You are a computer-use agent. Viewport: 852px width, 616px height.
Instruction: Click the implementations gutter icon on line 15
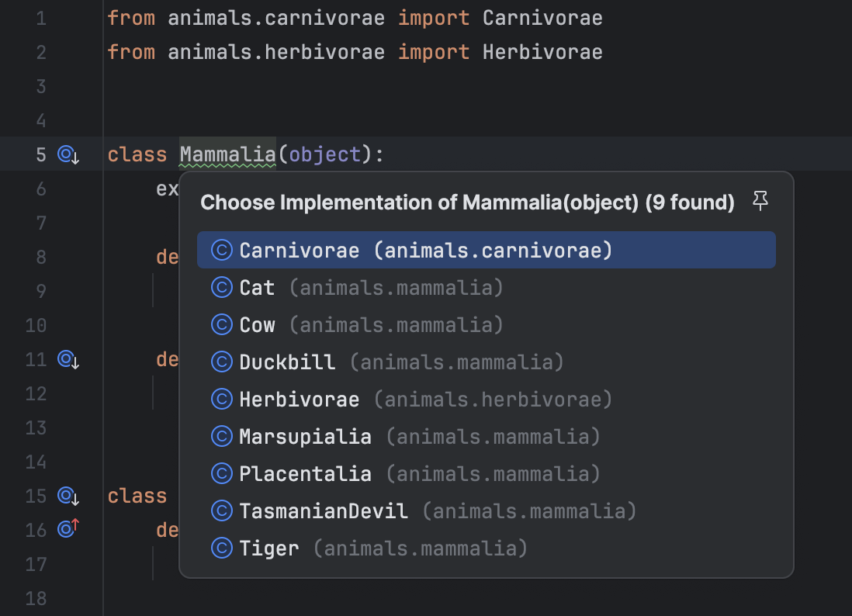coord(65,496)
